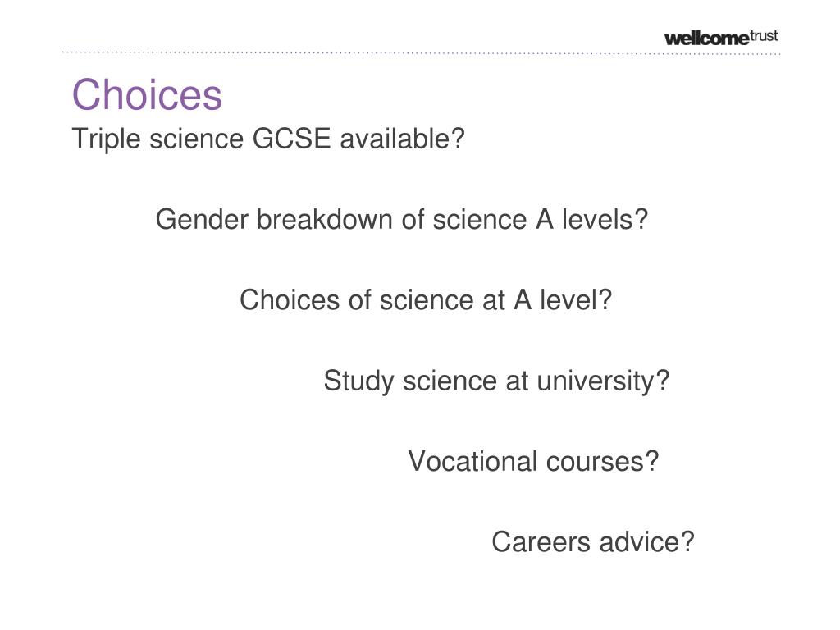Viewport: 840px width, 630px height.
Task: Click the Triple science GCSE available line
Action: pos(268,139)
